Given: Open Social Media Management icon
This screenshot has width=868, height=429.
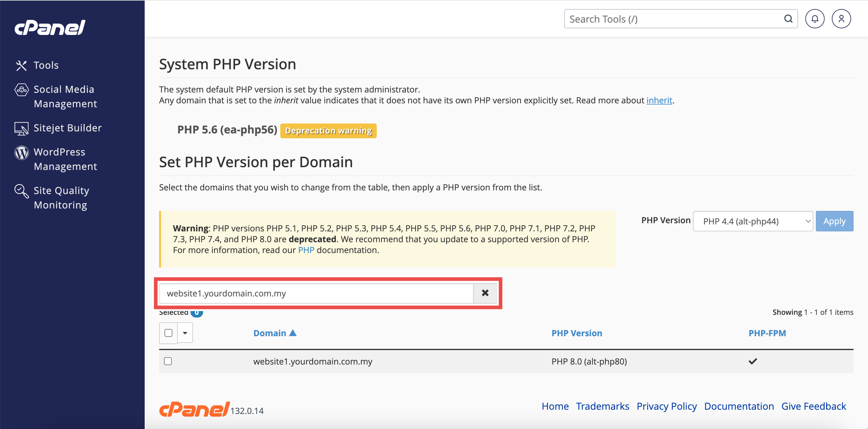Looking at the screenshot, I should tap(21, 90).
